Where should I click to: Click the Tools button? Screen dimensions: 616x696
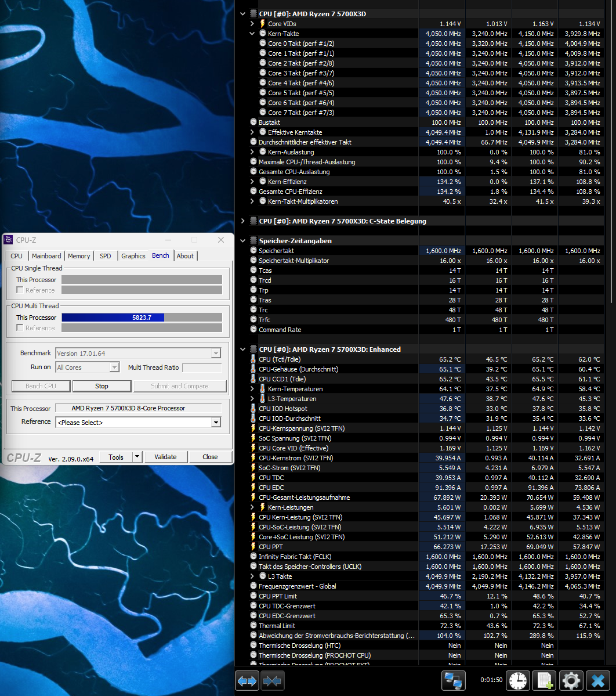116,457
